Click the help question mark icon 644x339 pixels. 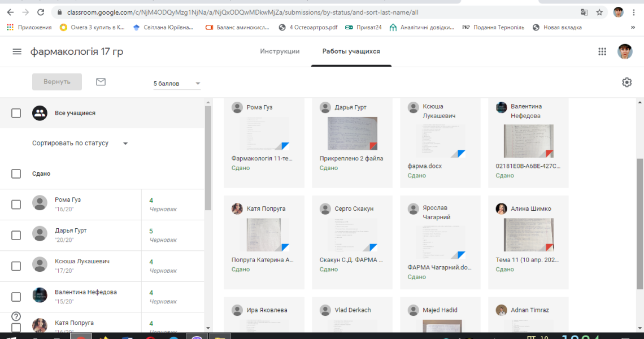(16, 316)
